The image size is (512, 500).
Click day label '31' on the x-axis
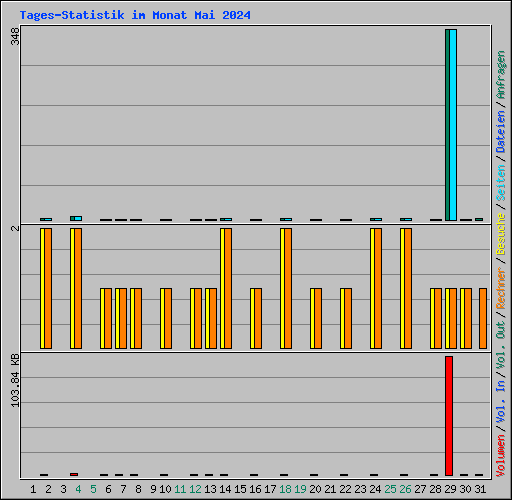point(480,489)
